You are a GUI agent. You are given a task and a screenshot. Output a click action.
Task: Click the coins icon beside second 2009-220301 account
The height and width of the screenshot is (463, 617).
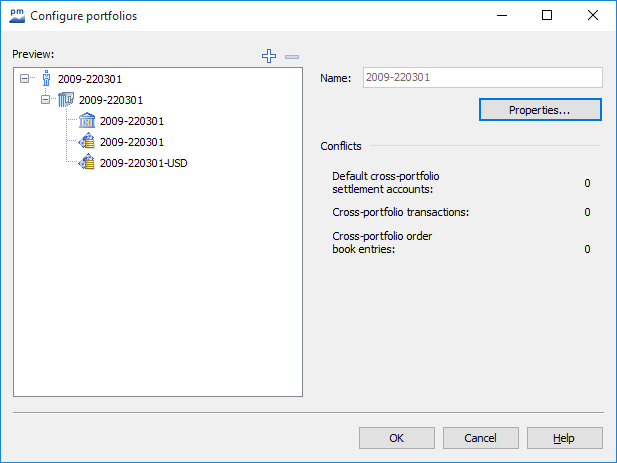coord(87,142)
